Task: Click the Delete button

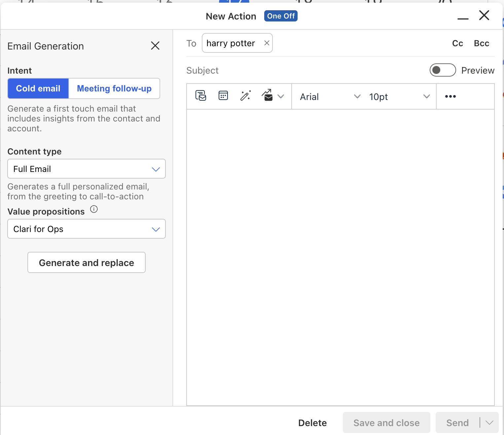Action: click(x=312, y=423)
